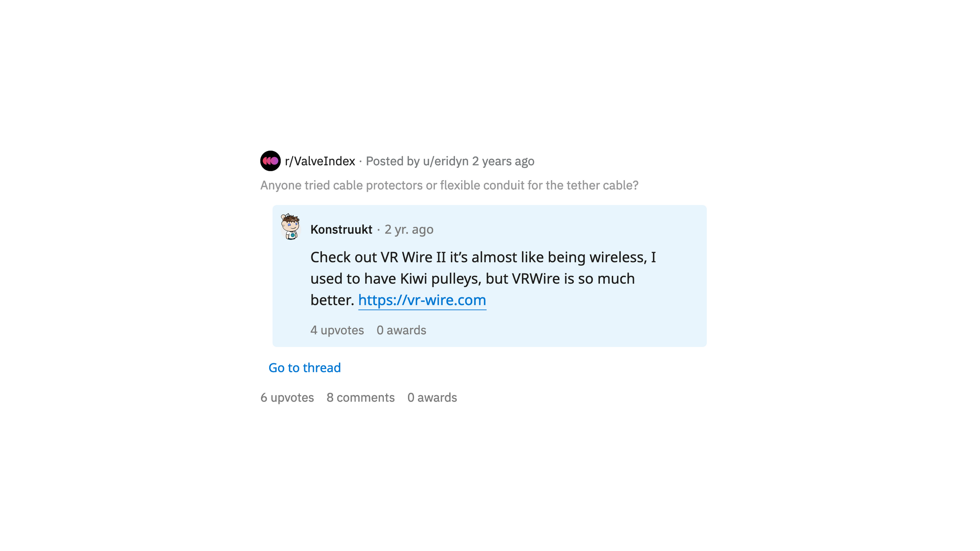Image resolution: width=980 pixels, height=551 pixels.
Task: Open the https://vr-wire.com link
Action: 422,300
